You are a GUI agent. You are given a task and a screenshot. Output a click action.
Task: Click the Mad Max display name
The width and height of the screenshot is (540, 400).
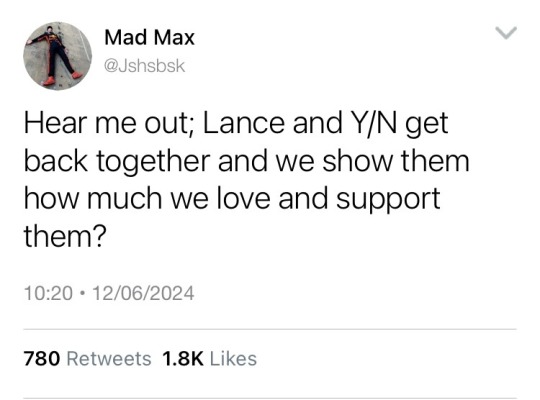point(149,37)
